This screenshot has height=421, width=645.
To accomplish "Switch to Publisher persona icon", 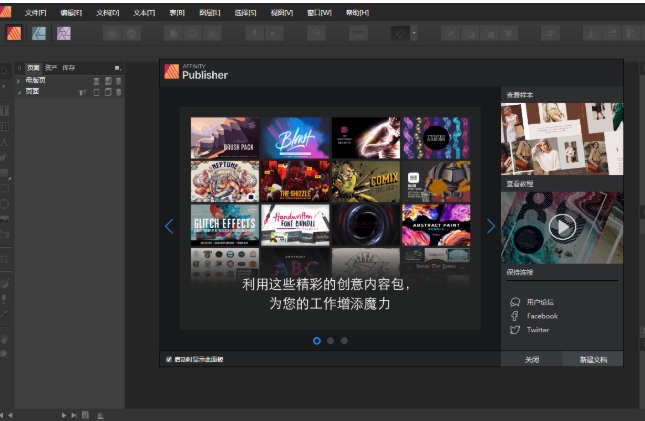I will [14, 33].
